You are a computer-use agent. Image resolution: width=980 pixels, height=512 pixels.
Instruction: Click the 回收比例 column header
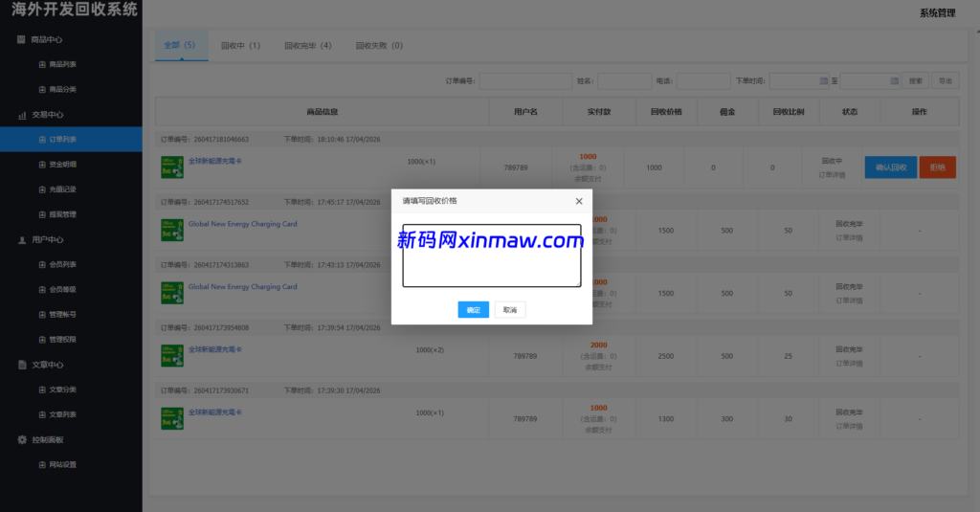click(x=789, y=112)
